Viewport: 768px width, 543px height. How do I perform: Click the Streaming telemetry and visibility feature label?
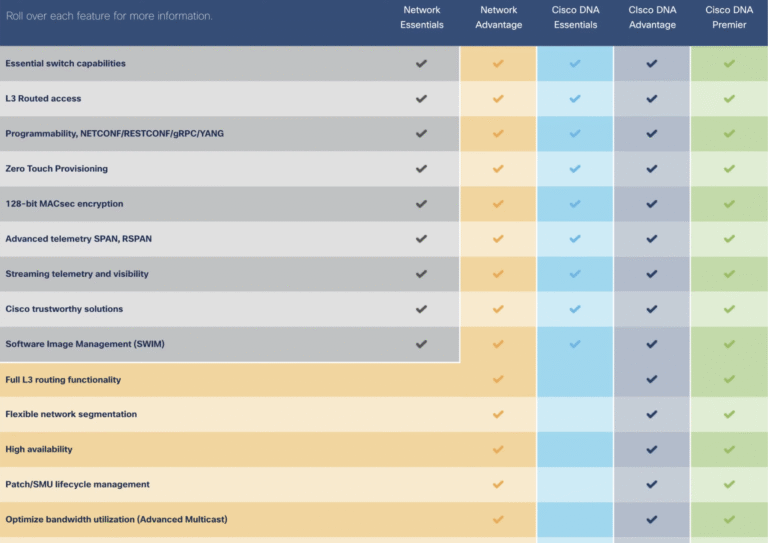coord(77,274)
